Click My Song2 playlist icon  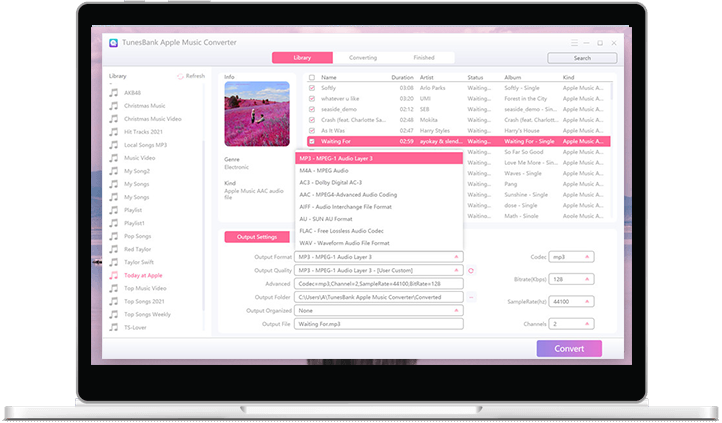[x=113, y=171]
